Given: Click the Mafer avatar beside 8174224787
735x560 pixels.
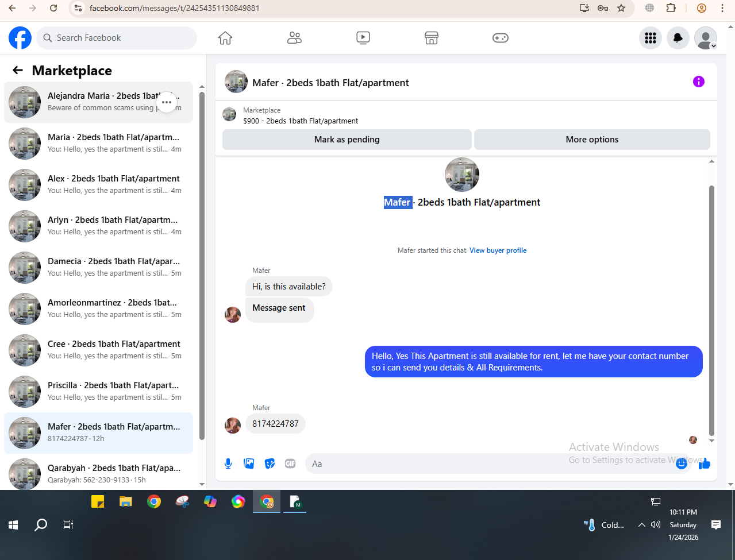Looking at the screenshot, I should coord(233,426).
